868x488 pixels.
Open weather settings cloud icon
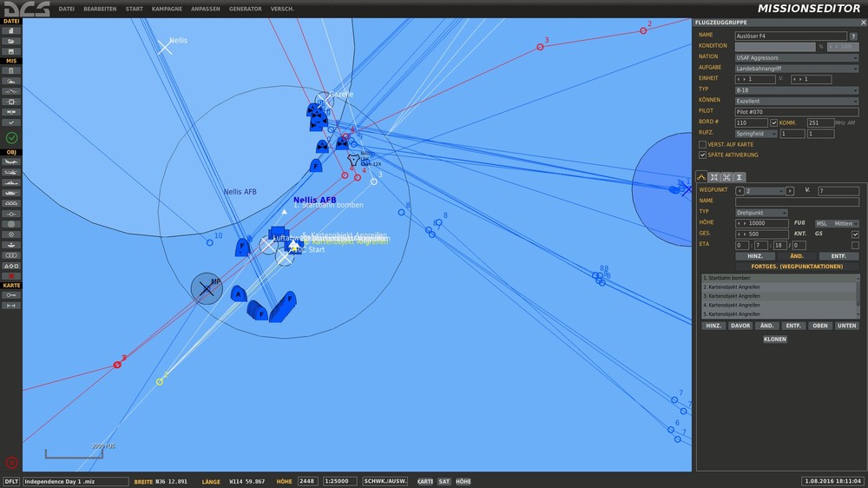[x=11, y=81]
